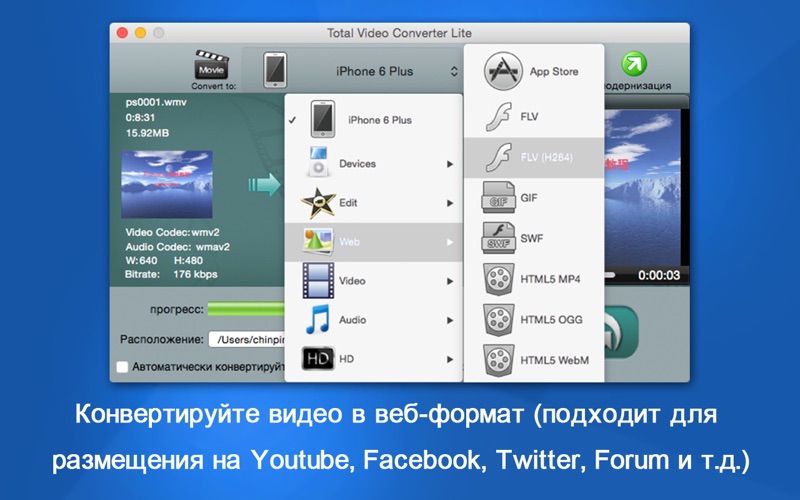Select the FLV (H264) format label

tap(546, 158)
